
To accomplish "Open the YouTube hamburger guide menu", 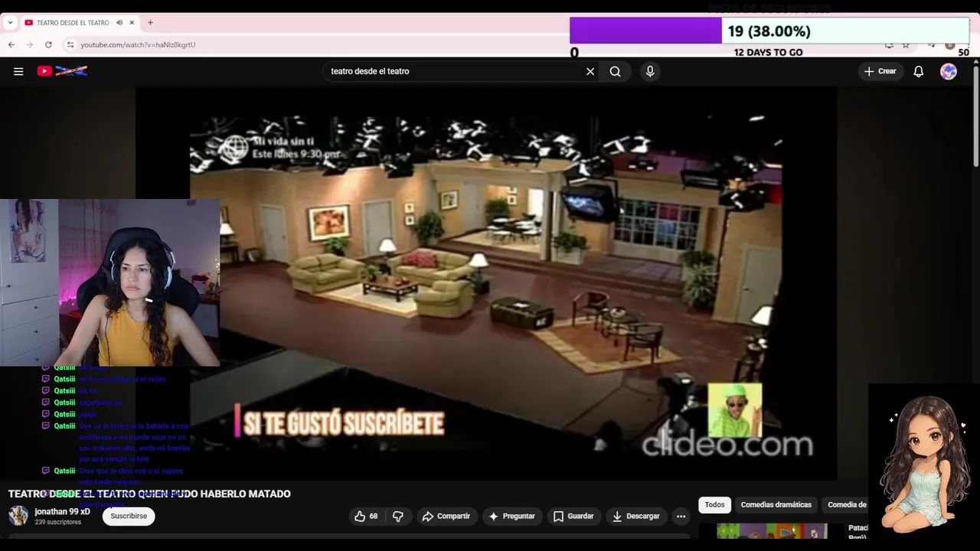I will click(18, 71).
